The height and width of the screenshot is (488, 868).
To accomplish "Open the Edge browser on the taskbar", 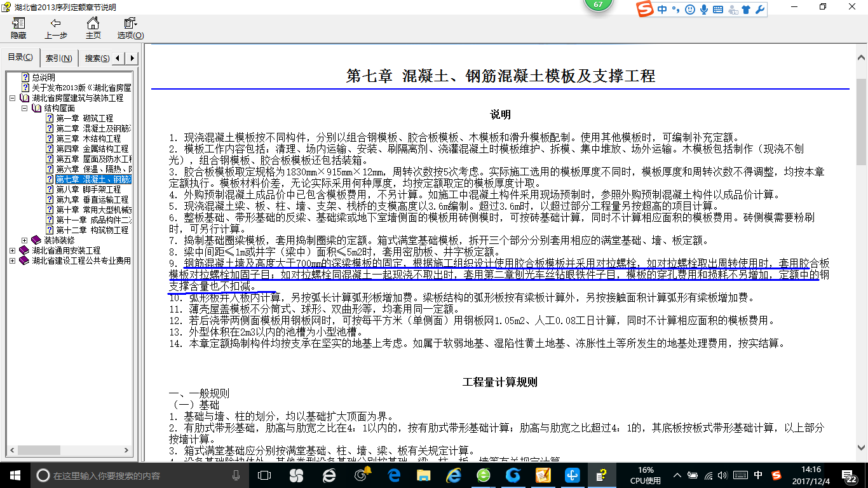I will tap(394, 475).
